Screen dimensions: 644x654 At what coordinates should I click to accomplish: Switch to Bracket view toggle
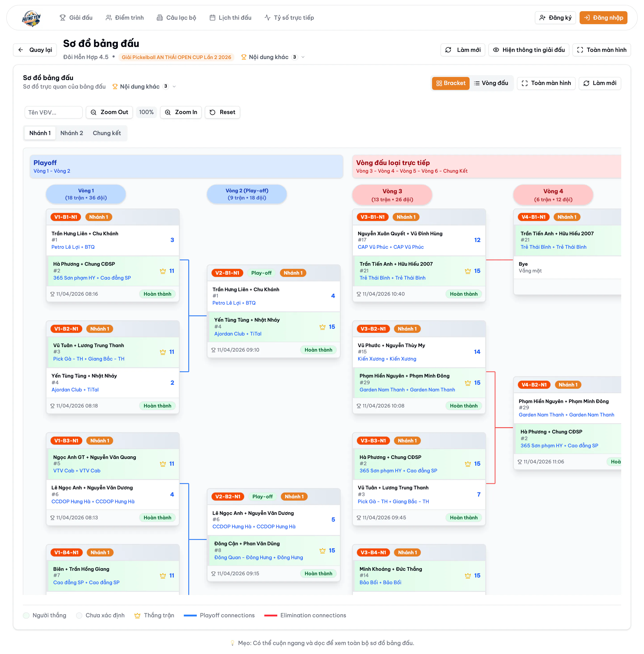451,83
